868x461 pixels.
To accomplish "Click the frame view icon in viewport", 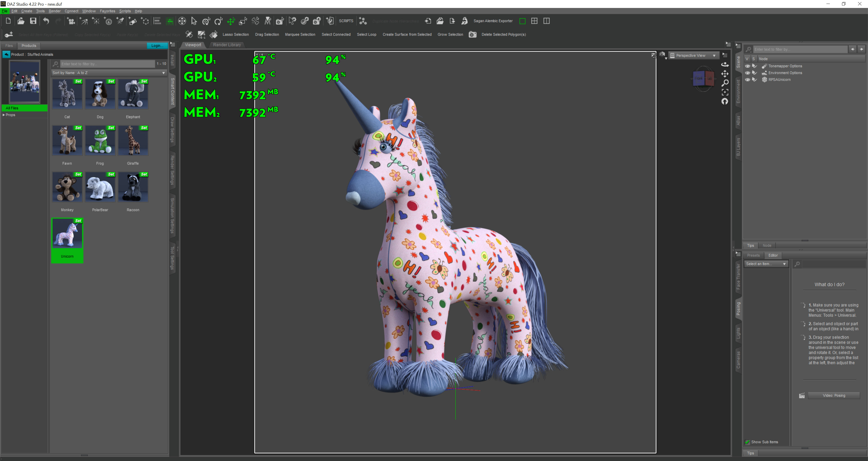I will click(x=725, y=92).
